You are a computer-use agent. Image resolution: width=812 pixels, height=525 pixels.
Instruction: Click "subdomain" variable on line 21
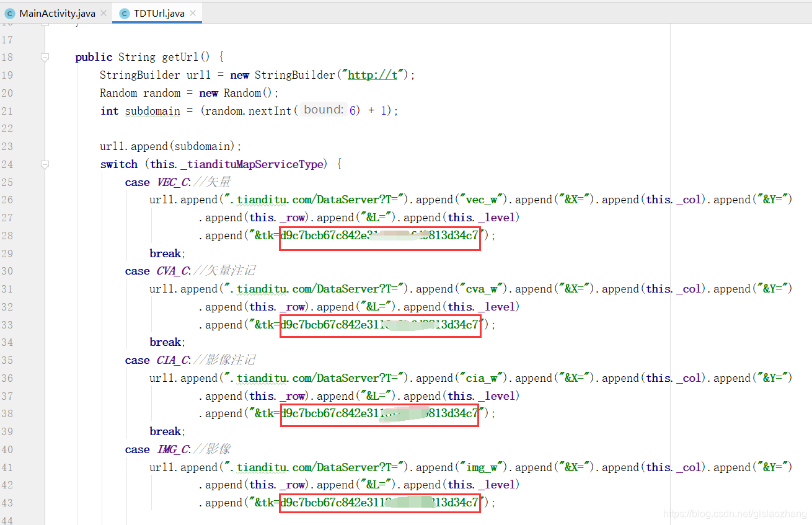[x=152, y=111]
